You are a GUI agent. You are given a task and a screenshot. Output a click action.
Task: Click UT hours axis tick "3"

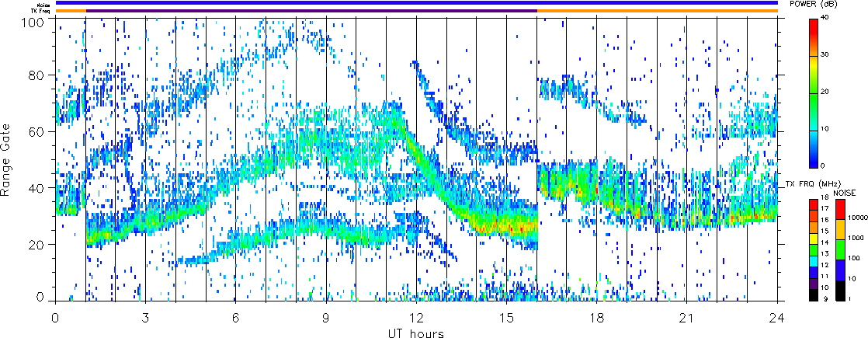pyautogui.click(x=146, y=318)
